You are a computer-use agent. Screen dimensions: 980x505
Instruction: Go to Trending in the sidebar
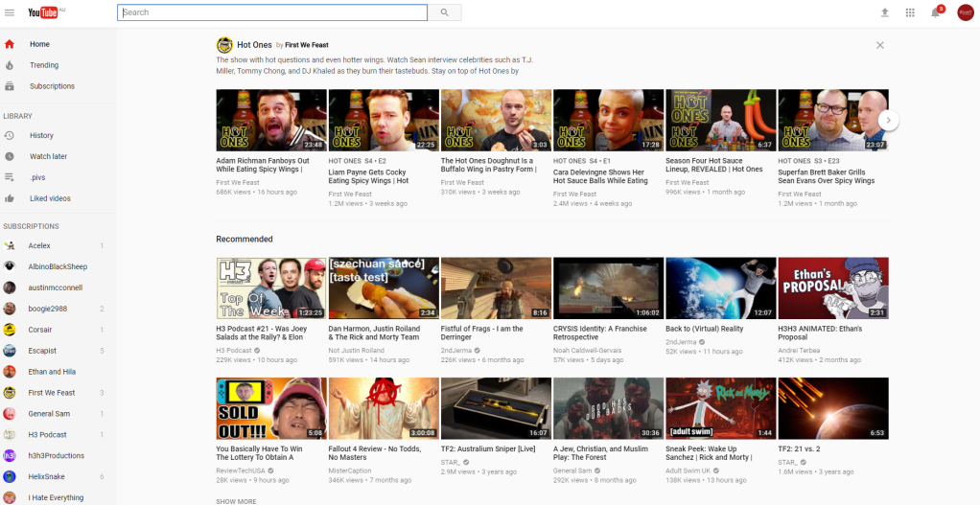click(44, 65)
